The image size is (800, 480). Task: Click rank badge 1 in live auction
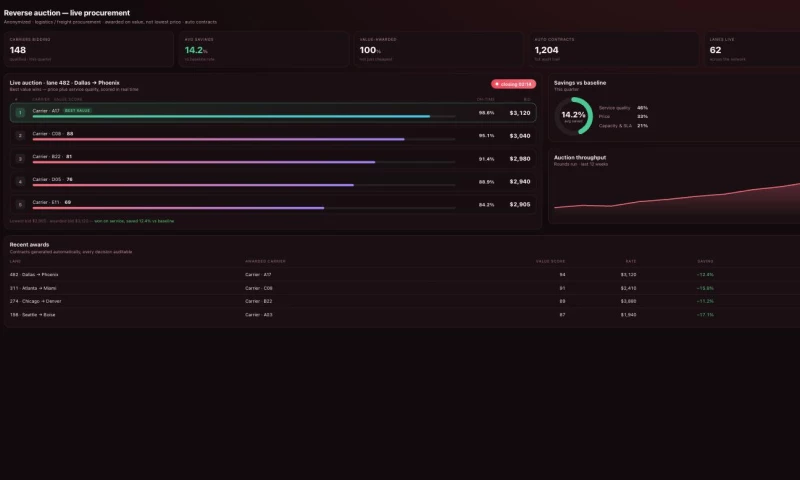[x=20, y=113]
